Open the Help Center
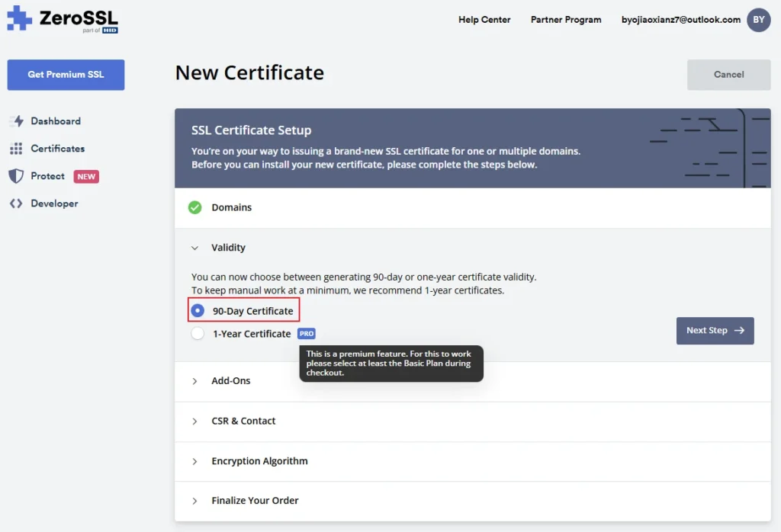 [x=484, y=20]
